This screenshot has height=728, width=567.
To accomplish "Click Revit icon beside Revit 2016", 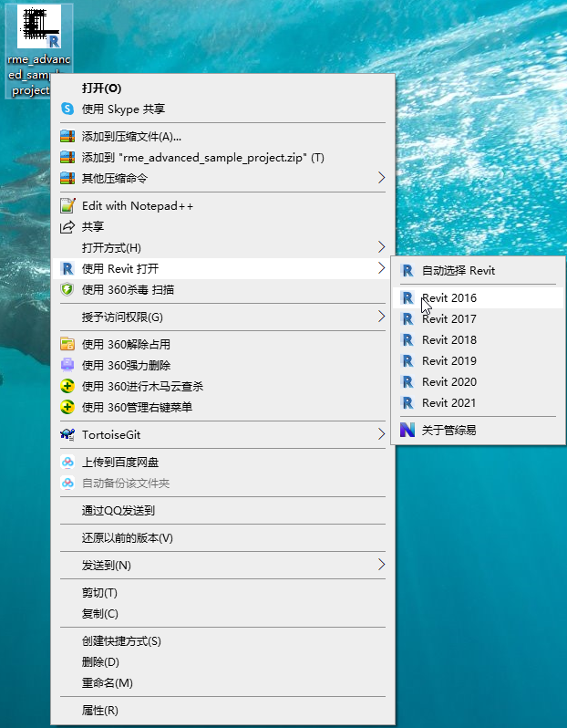I will pos(407,297).
